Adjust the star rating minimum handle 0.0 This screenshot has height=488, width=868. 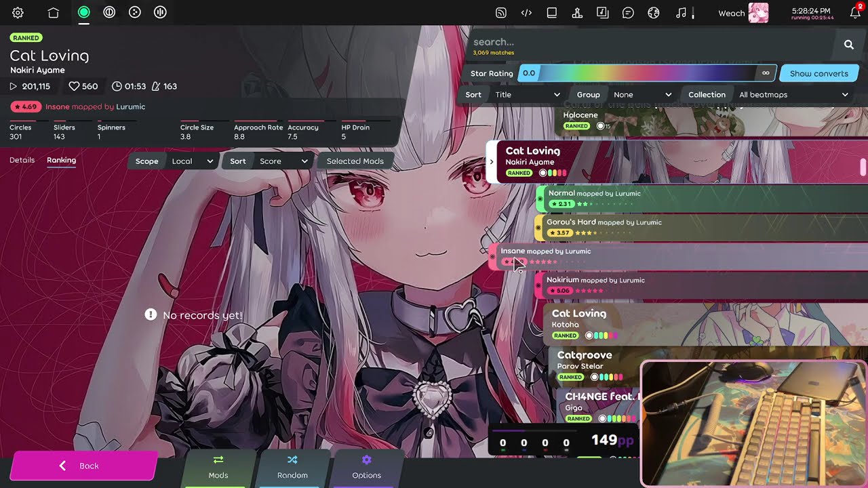[529, 73]
